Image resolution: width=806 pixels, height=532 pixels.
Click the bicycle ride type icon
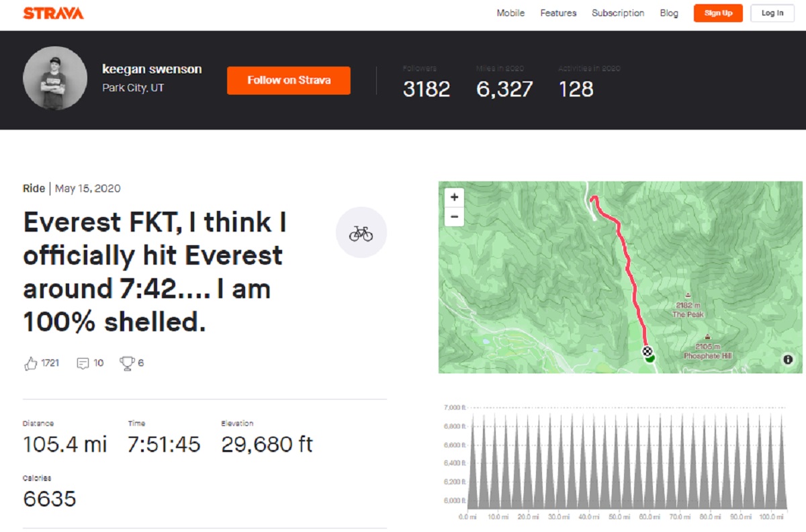[x=361, y=232]
